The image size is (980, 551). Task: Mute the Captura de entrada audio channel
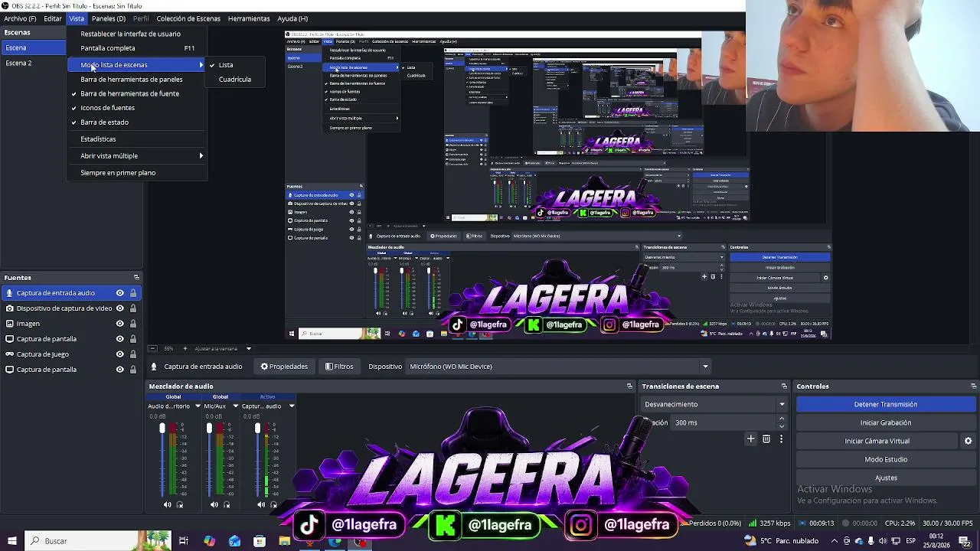pos(261,504)
